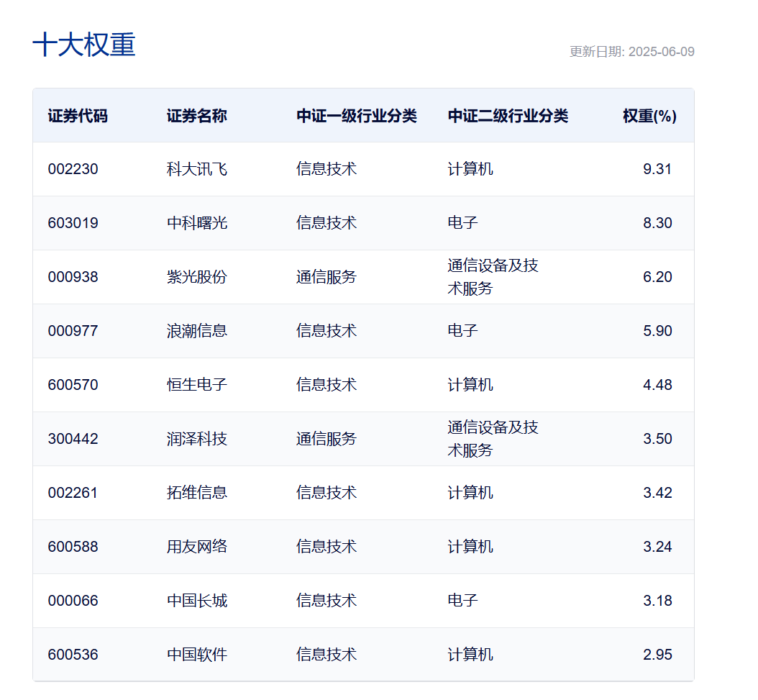This screenshot has width=758, height=700.
Task: Click 电子 in the 中国长城 row
Action: pos(462,601)
